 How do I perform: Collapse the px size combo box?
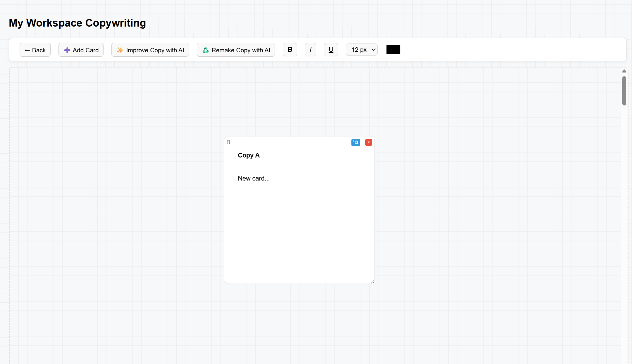pos(361,50)
